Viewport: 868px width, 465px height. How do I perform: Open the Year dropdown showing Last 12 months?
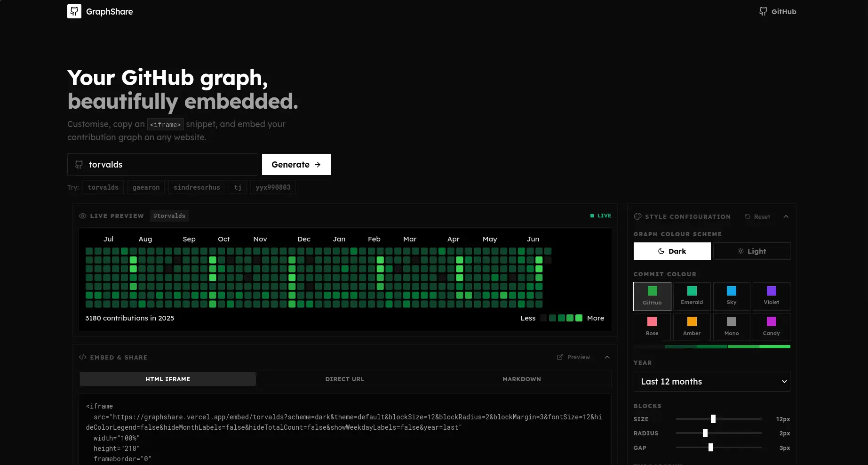pos(712,381)
